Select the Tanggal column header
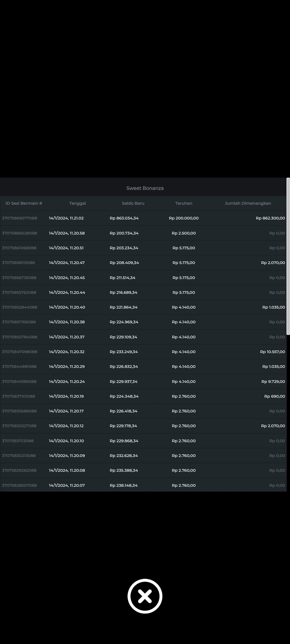 click(x=78, y=203)
